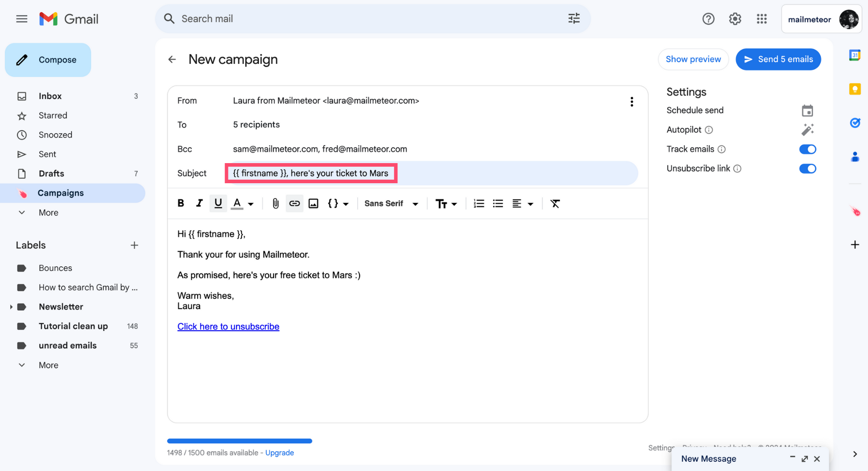868x471 pixels.
Task: Click the search options filter icon
Action: pos(574,18)
